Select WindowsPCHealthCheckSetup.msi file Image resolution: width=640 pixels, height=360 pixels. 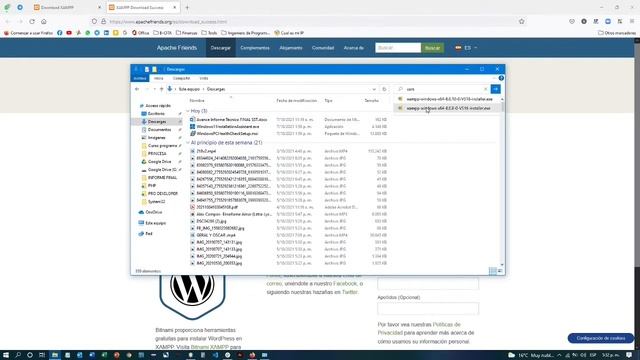227,133
